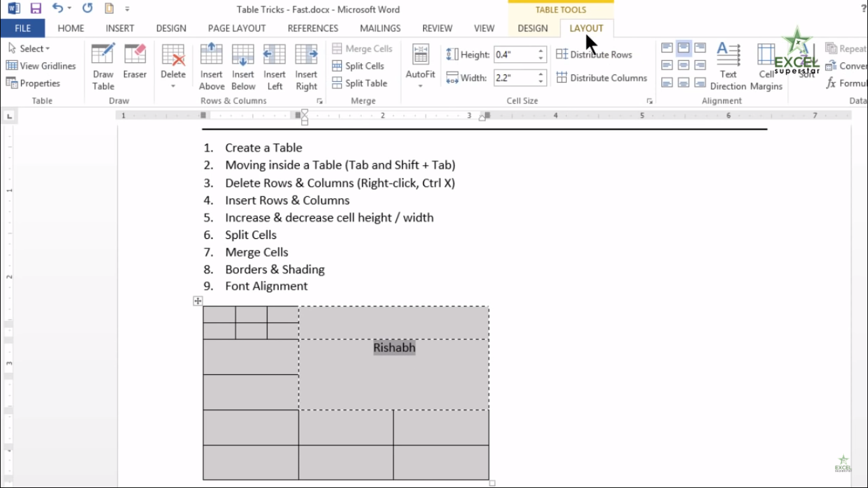
Task: Click Split Table
Action: tap(359, 83)
